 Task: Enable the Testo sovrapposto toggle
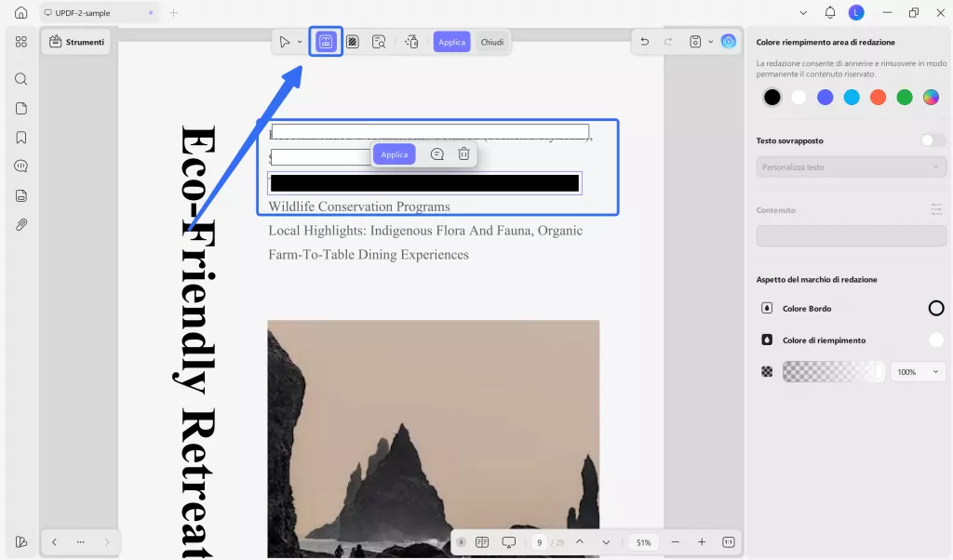(931, 140)
